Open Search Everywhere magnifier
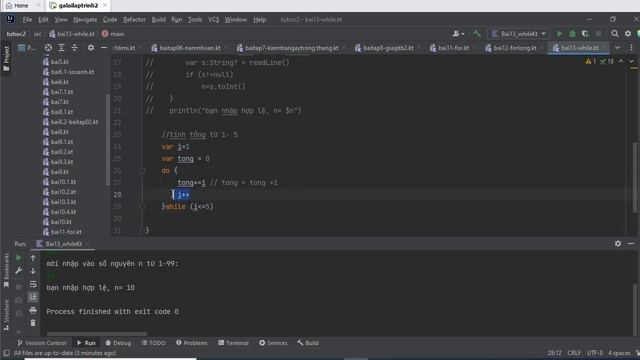Image resolution: width=640 pixels, height=360 pixels. (615, 34)
